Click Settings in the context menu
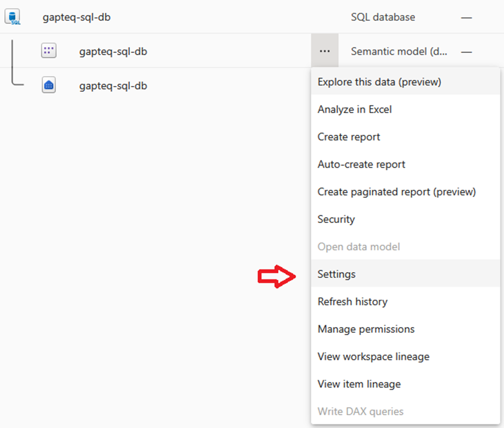The width and height of the screenshot is (504, 428). pyautogui.click(x=337, y=274)
